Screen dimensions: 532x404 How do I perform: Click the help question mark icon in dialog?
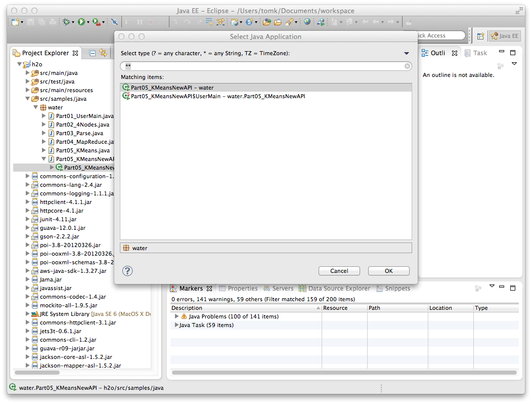(x=127, y=271)
